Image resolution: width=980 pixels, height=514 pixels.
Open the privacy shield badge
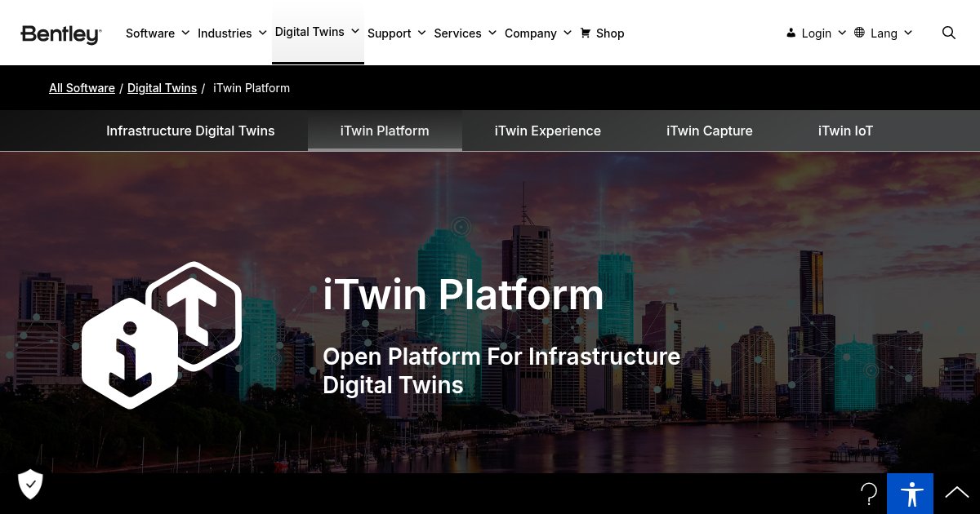(30, 484)
